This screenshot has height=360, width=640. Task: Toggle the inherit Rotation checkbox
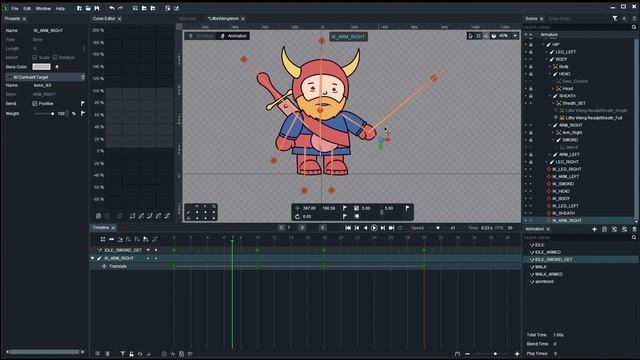(x=55, y=58)
